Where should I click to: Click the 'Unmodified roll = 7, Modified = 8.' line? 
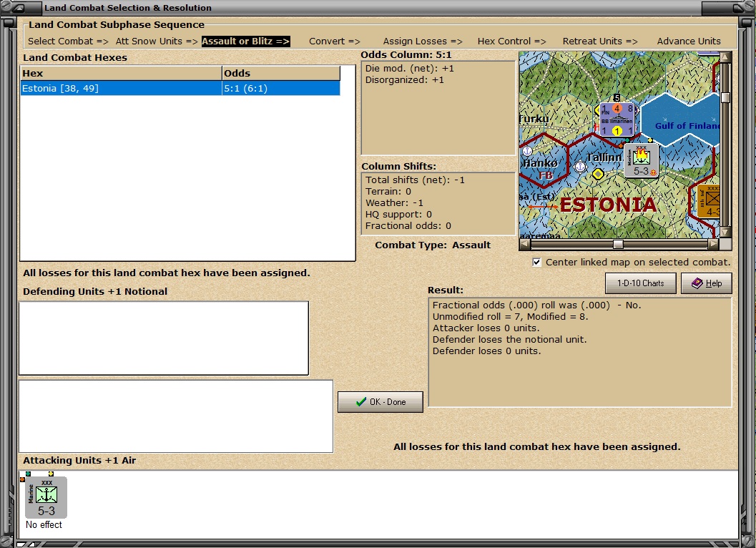(x=510, y=317)
